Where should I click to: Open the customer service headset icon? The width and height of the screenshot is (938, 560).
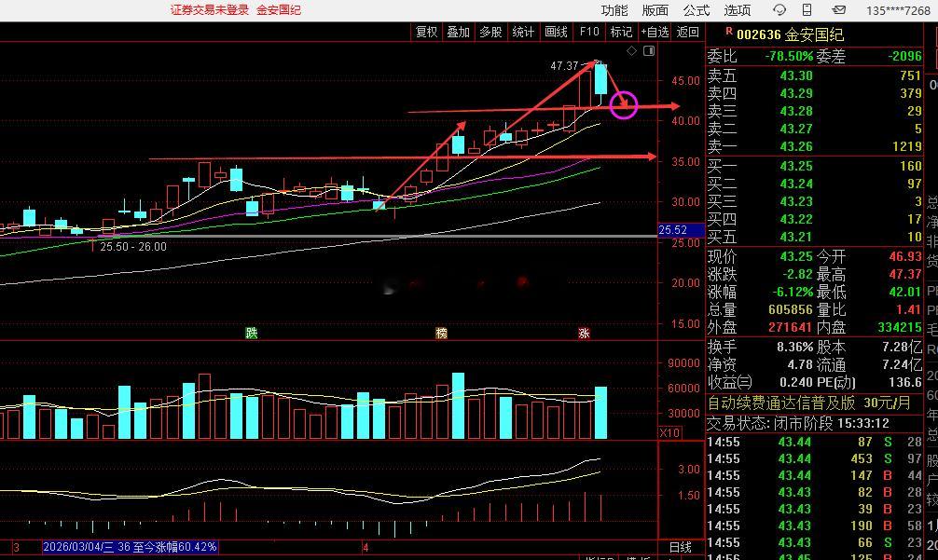(779, 9)
